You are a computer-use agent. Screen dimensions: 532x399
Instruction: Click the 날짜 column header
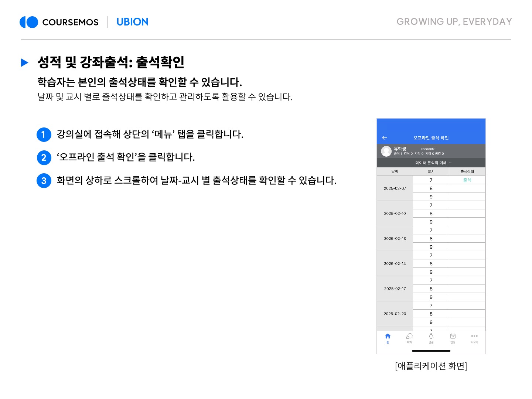395,172
